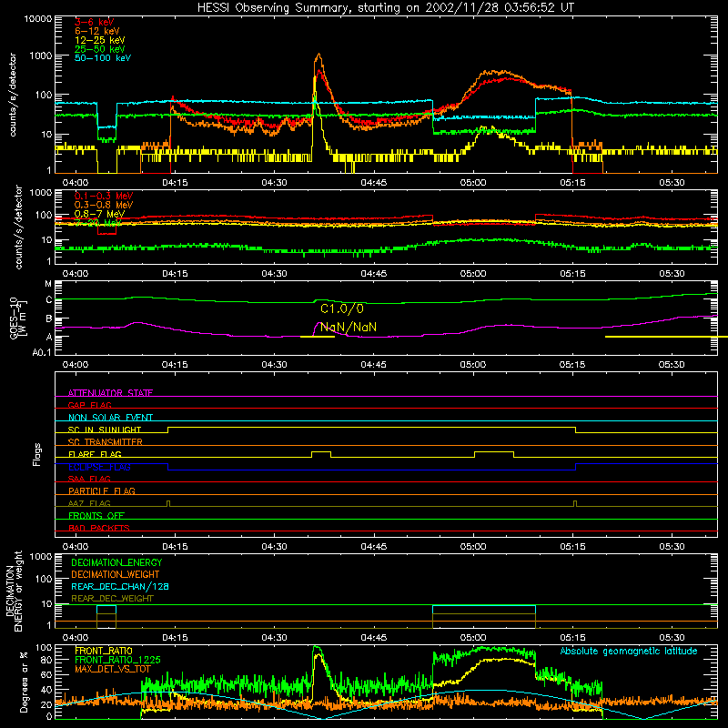The width and height of the screenshot is (728, 728).
Task: Select the 12-25 keV legend label
Action: [100, 40]
